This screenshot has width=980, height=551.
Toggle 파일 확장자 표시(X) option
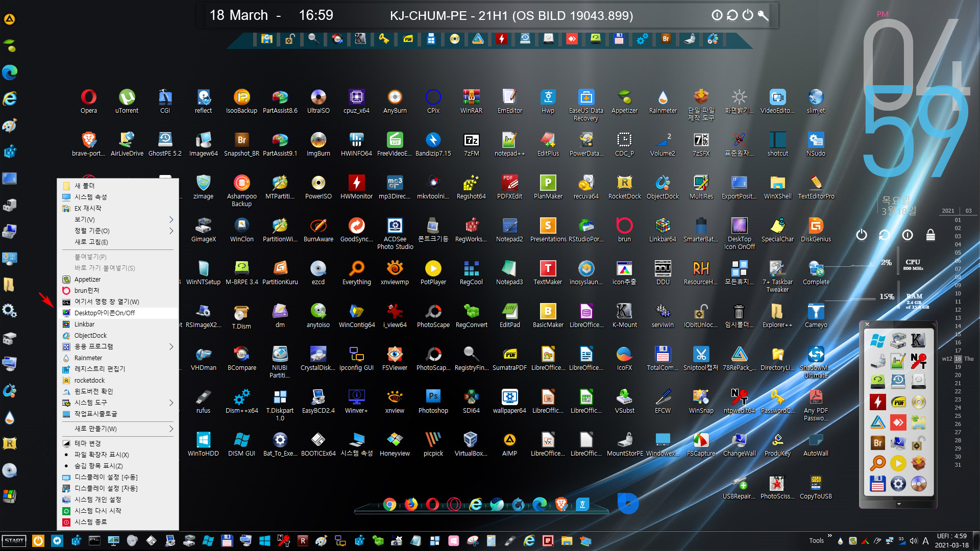click(118, 455)
